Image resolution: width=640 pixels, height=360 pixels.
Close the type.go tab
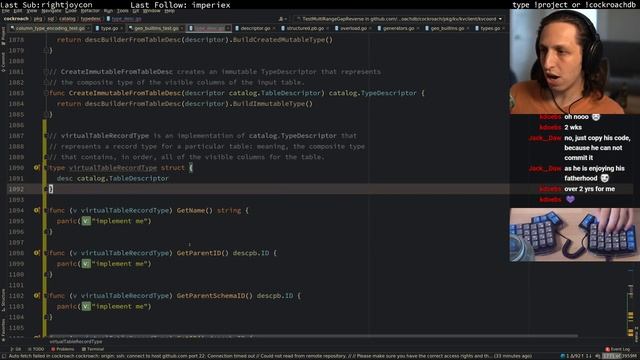point(121,29)
